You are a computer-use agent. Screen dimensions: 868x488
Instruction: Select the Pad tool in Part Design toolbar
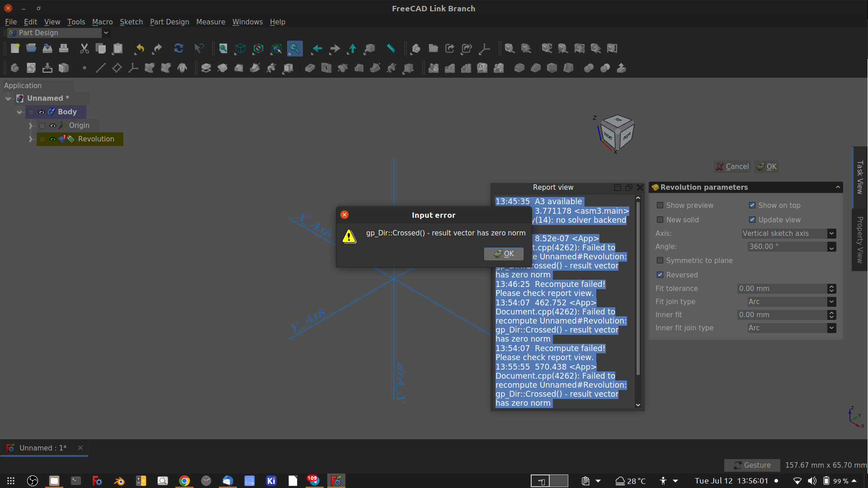pyautogui.click(x=206, y=68)
